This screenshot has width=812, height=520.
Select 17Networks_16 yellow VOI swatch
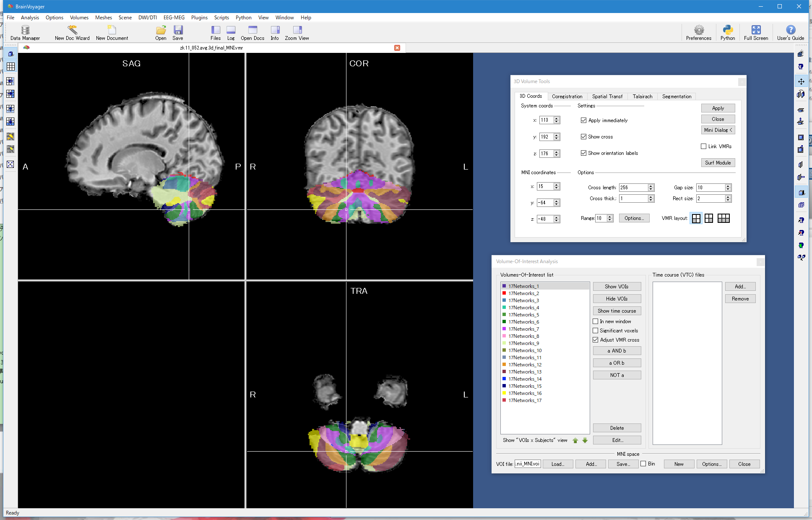click(504, 393)
